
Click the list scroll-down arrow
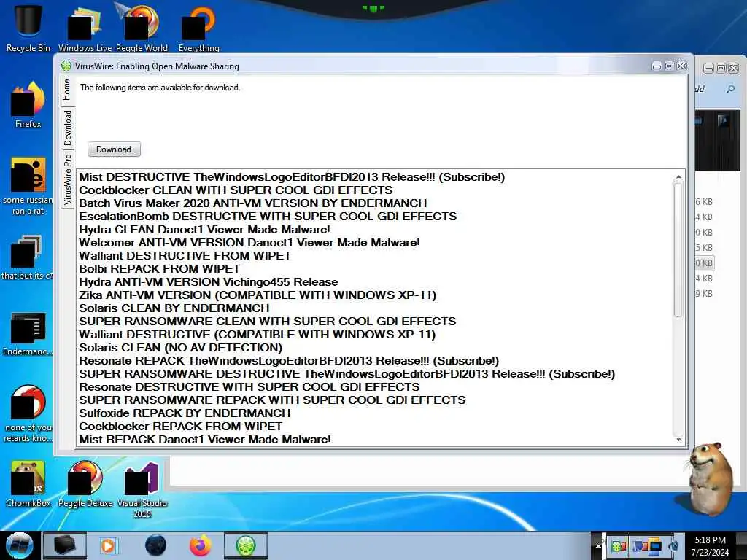[678, 440]
